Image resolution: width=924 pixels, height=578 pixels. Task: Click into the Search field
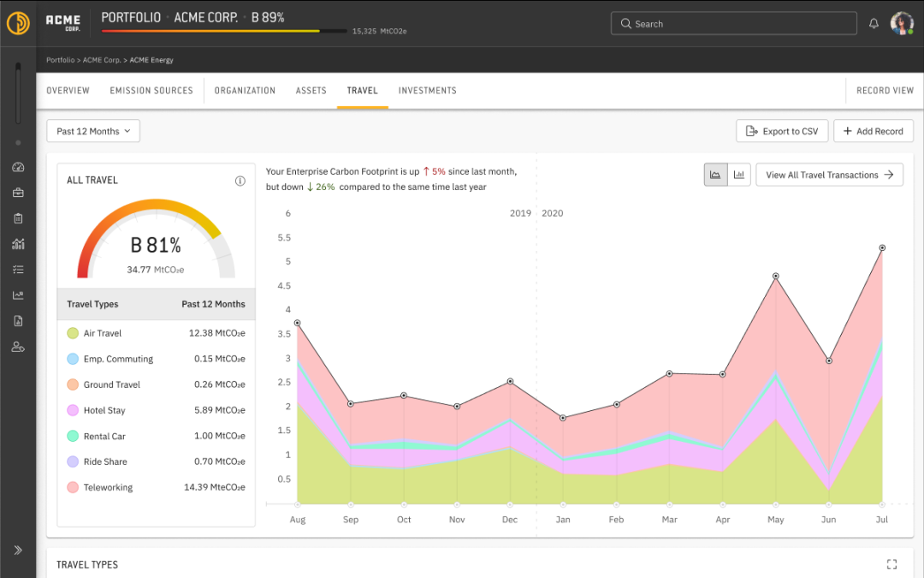click(x=733, y=24)
